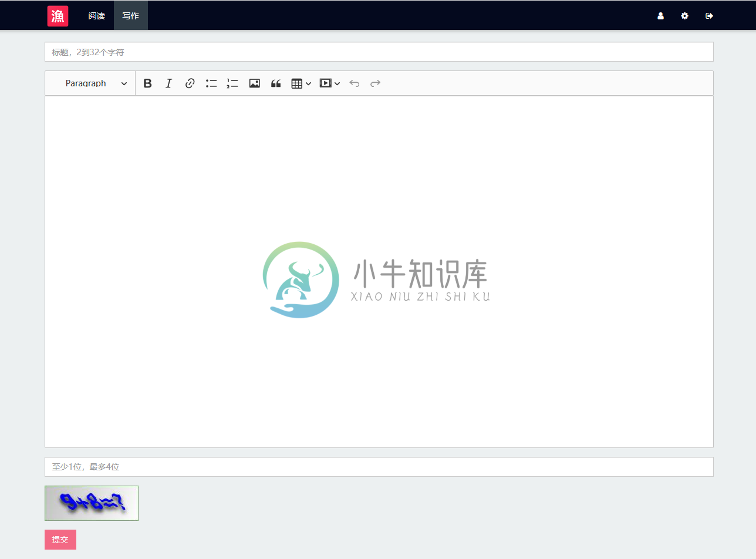Insert a numbered list

[x=232, y=83]
